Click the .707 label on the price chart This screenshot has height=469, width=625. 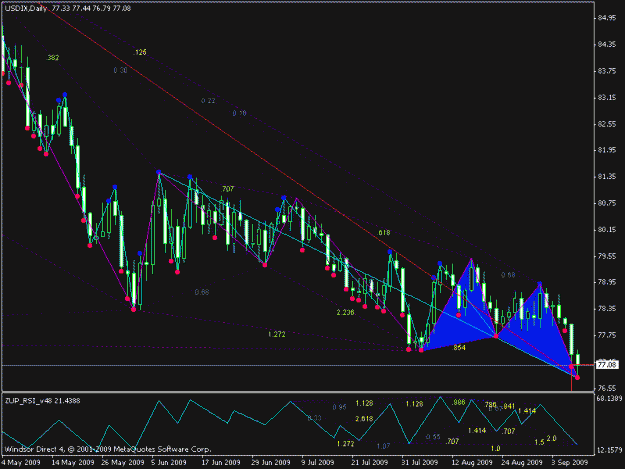tap(227, 189)
